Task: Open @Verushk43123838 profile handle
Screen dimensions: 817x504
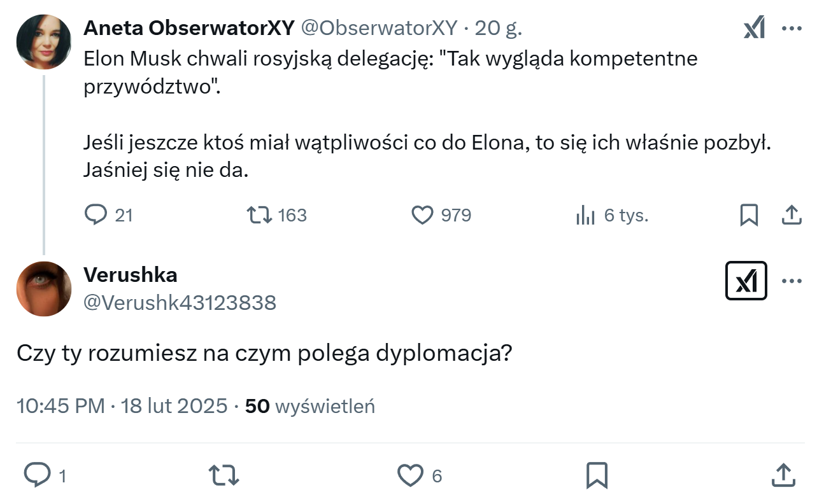Action: coord(180,302)
